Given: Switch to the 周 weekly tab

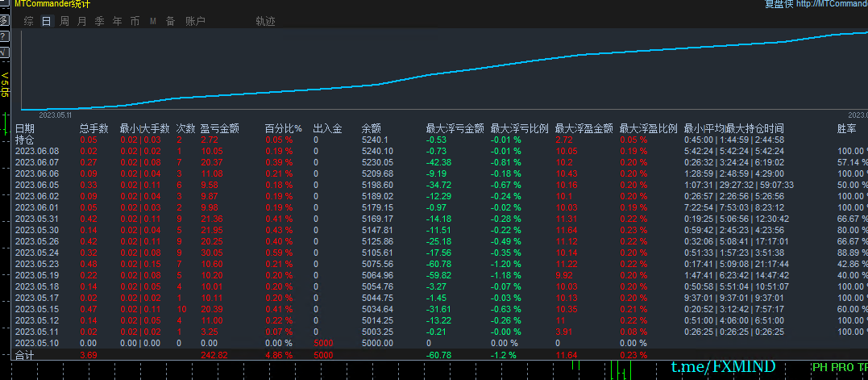Looking at the screenshot, I should (x=64, y=21).
